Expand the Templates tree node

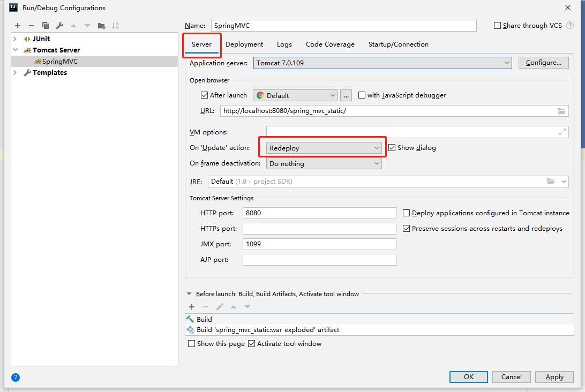tap(15, 73)
